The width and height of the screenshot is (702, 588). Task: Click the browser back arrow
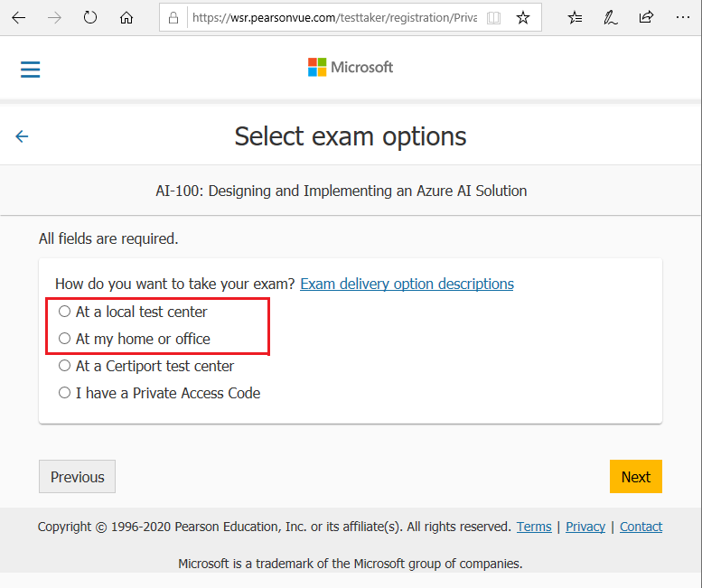click(x=19, y=18)
